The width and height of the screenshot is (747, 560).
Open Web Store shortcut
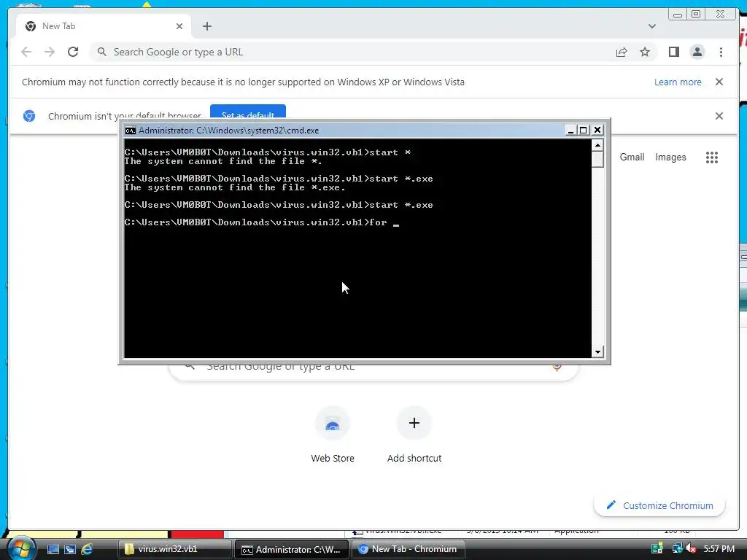(333, 435)
